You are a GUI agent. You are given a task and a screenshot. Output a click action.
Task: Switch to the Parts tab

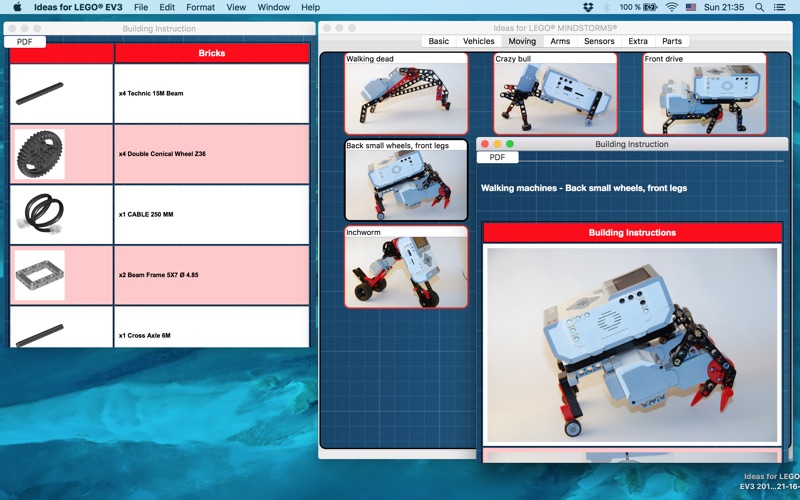pyautogui.click(x=672, y=41)
